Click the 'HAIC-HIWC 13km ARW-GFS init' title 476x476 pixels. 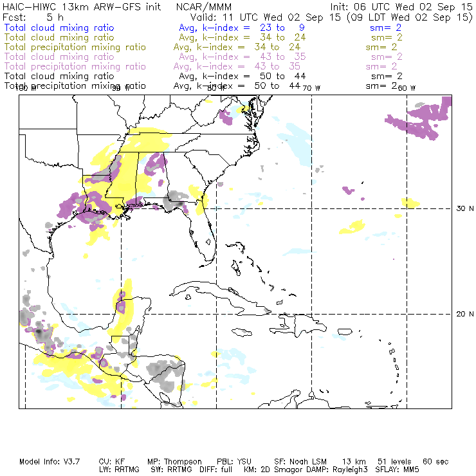82,7
